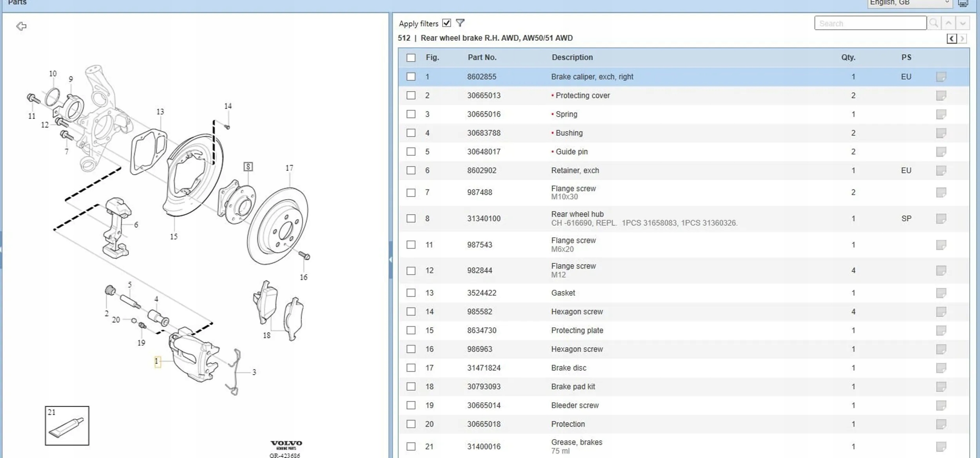Viewport: 980px width, 458px height.
Task: Sort by the Part No. column header
Action: click(482, 57)
